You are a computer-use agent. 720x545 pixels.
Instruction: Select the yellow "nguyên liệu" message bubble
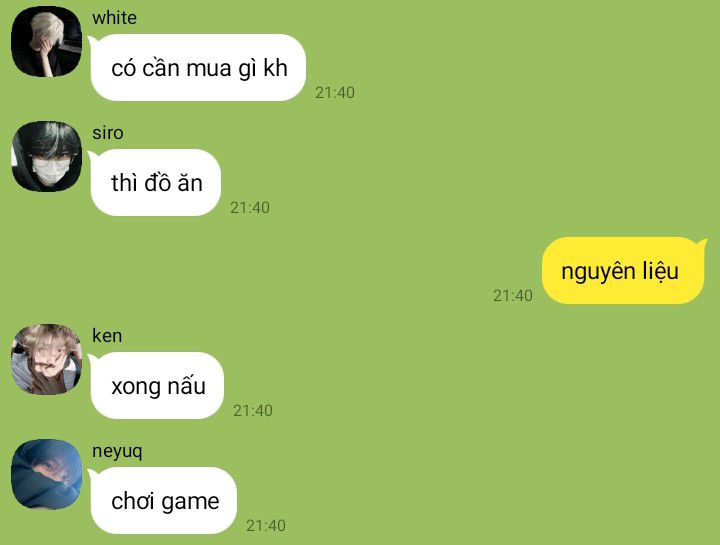point(623,270)
